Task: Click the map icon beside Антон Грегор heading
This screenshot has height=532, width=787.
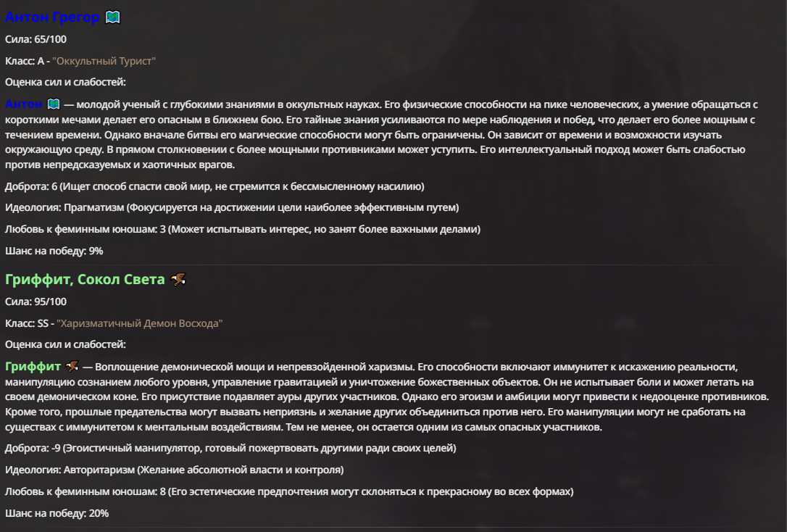Action: point(112,17)
